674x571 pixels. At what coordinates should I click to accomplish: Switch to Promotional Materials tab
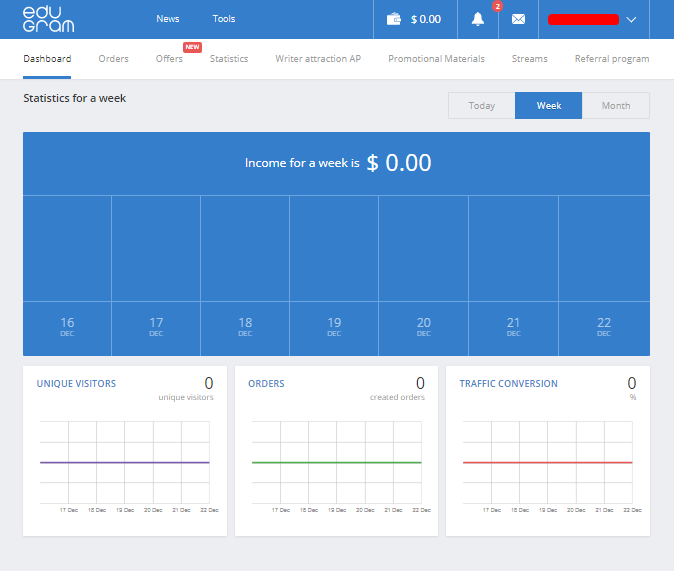(436, 59)
